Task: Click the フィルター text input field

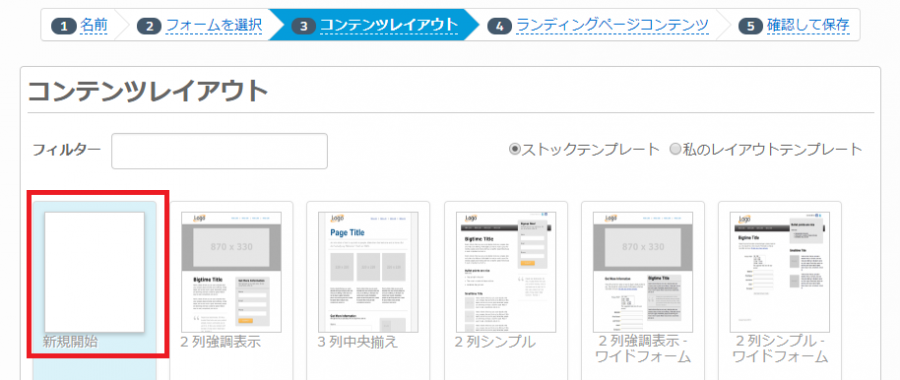Action: click(x=219, y=152)
